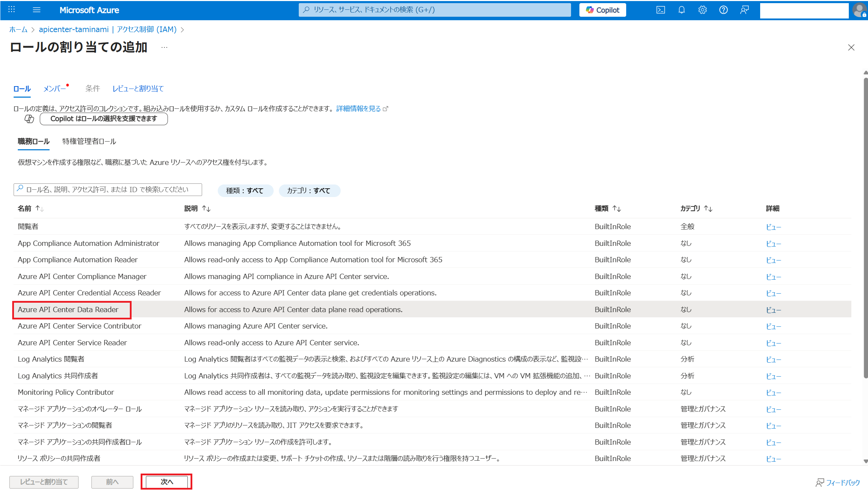Close the role assignment blade
The height and width of the screenshot is (491, 868).
pyautogui.click(x=851, y=47)
